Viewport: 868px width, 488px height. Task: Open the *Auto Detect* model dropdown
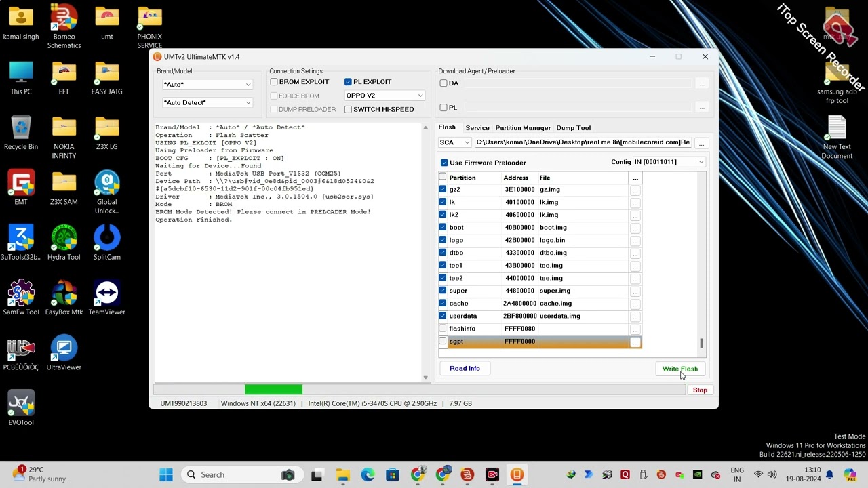tap(207, 103)
